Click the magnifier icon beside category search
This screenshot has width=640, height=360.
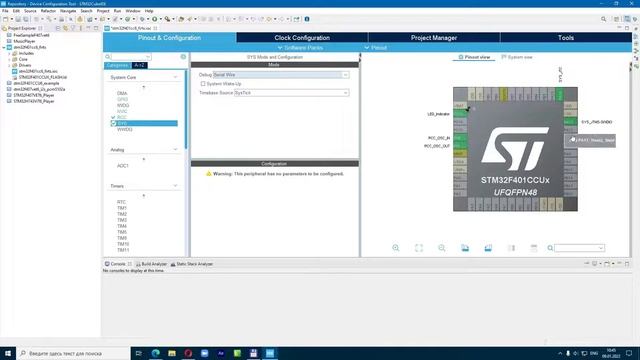click(108, 57)
